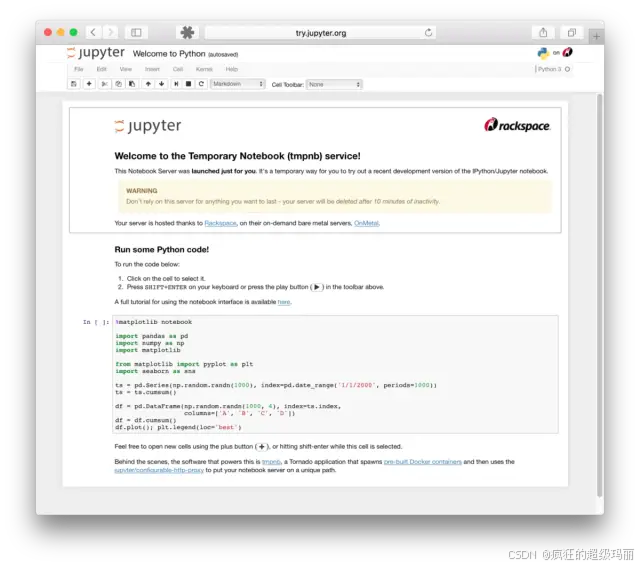
Task: Rename the notebook title Welcome to Python
Action: [169, 54]
